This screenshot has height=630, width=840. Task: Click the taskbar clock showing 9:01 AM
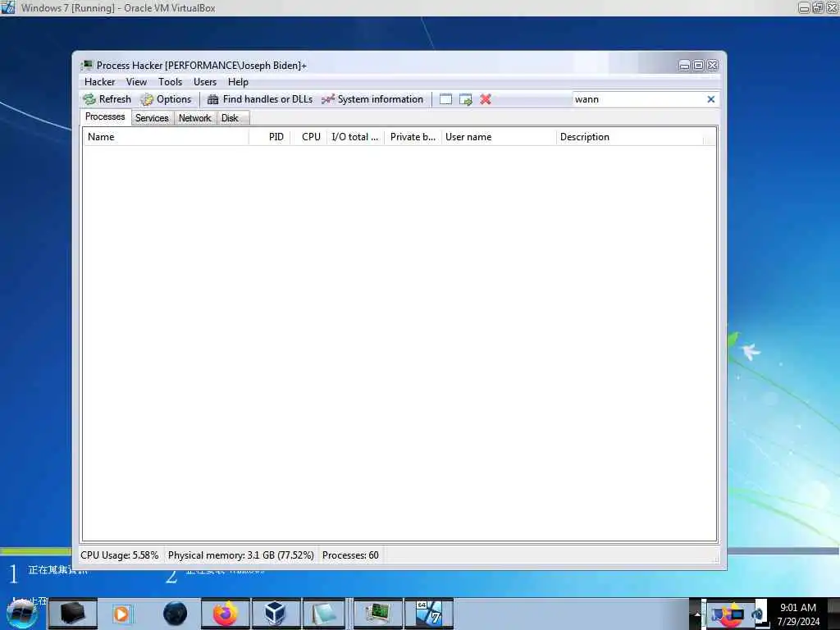[x=798, y=614]
